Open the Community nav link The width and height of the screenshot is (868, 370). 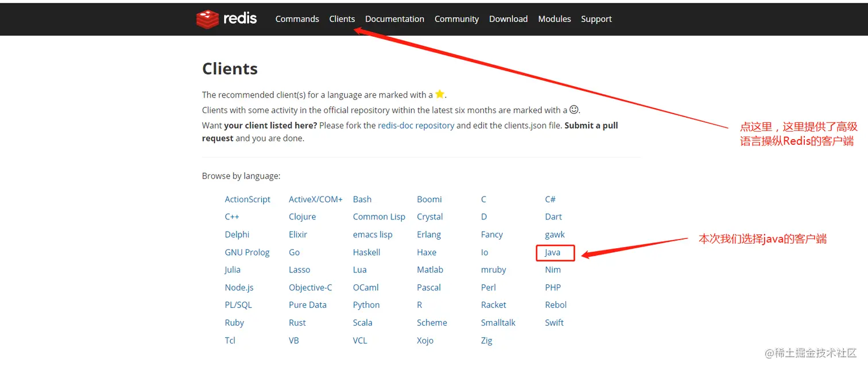[x=456, y=19]
